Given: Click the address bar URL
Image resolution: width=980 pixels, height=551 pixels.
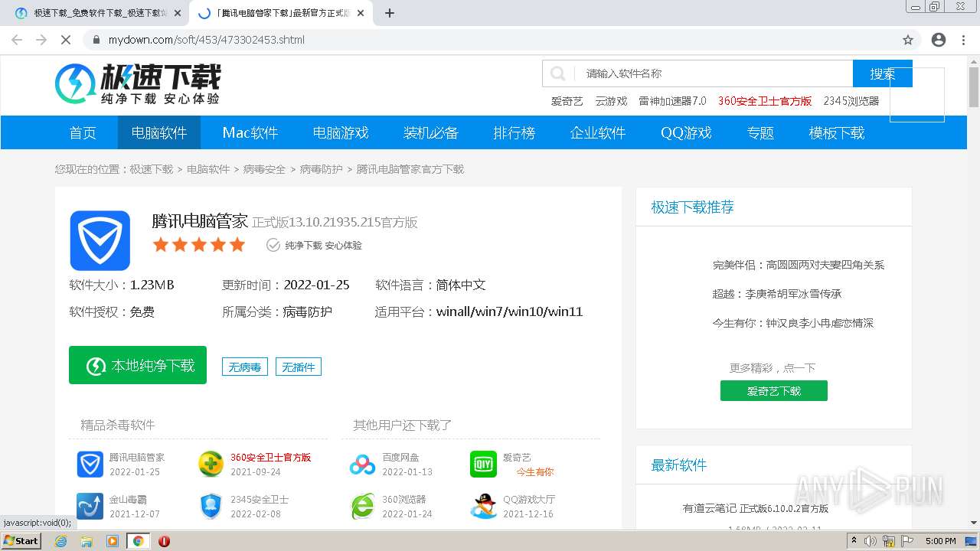Looking at the screenshot, I should 207,40.
